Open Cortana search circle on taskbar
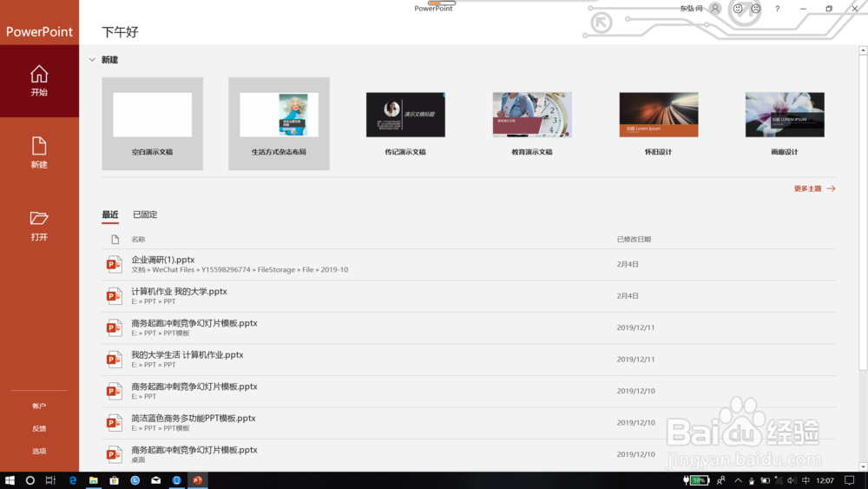Image resolution: width=868 pixels, height=489 pixels. pyautogui.click(x=30, y=480)
